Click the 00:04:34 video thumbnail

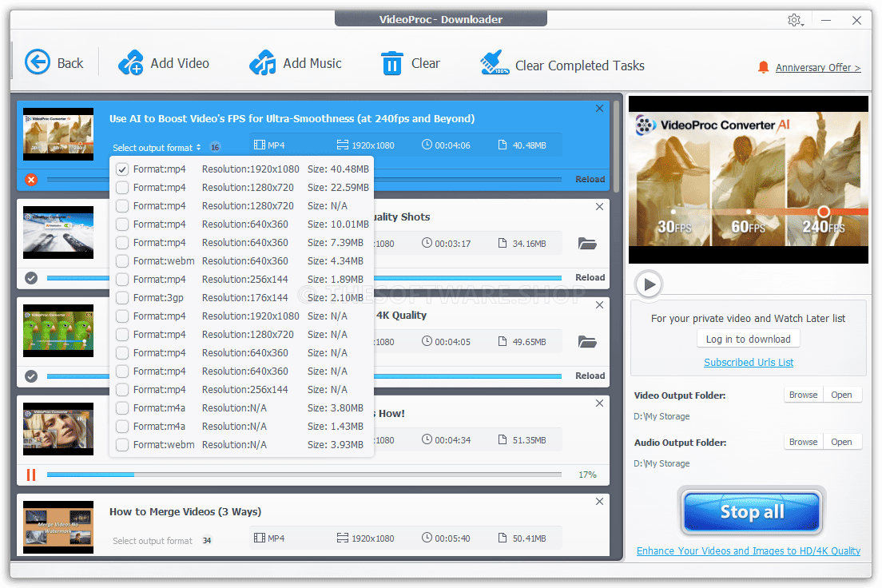coord(58,429)
